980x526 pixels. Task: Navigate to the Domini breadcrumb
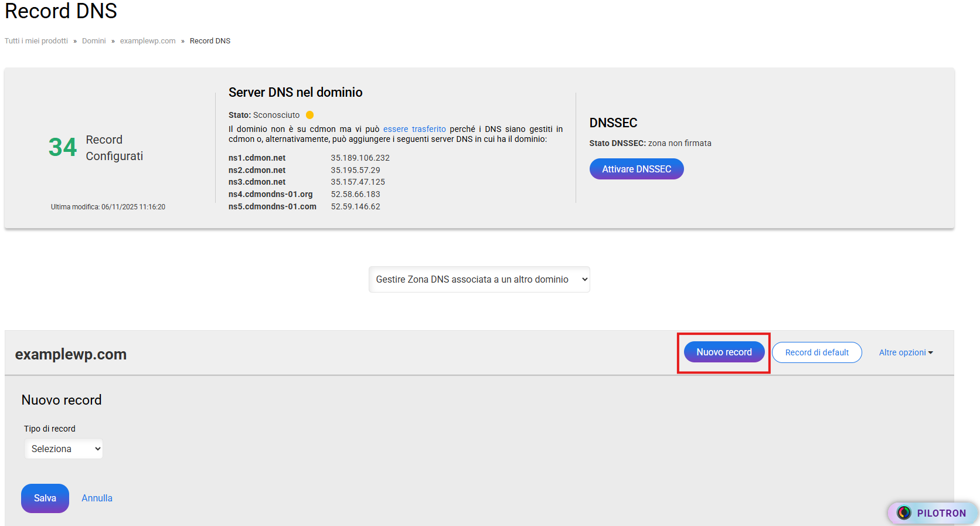tap(94, 41)
